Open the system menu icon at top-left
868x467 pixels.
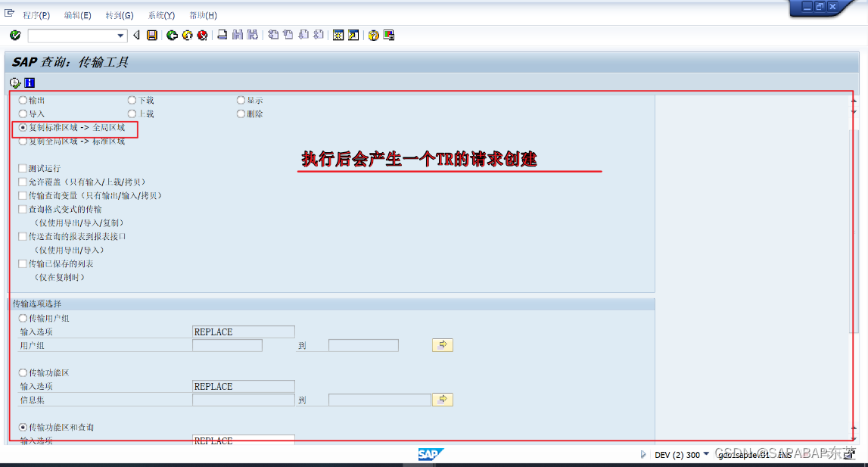click(x=9, y=13)
